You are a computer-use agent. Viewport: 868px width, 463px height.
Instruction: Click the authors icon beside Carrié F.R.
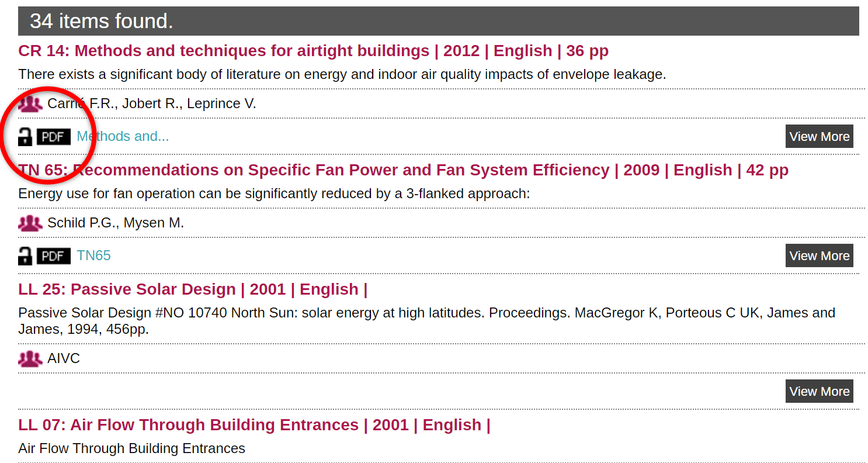click(30, 104)
